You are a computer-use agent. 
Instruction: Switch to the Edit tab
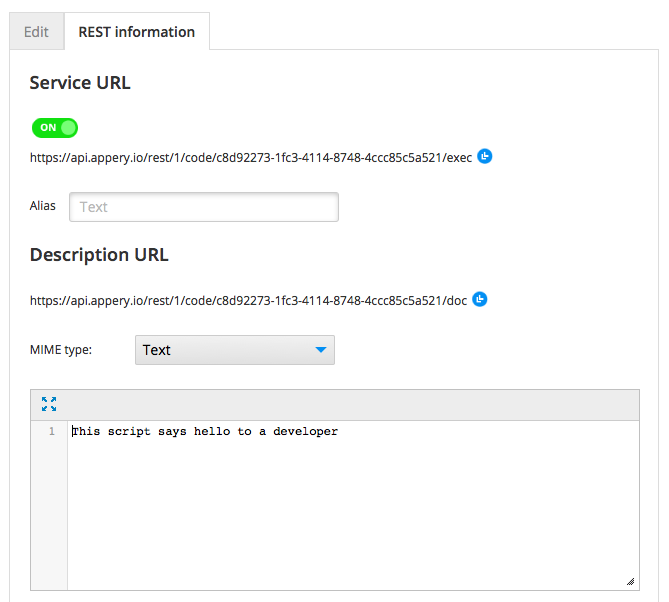tap(36, 32)
